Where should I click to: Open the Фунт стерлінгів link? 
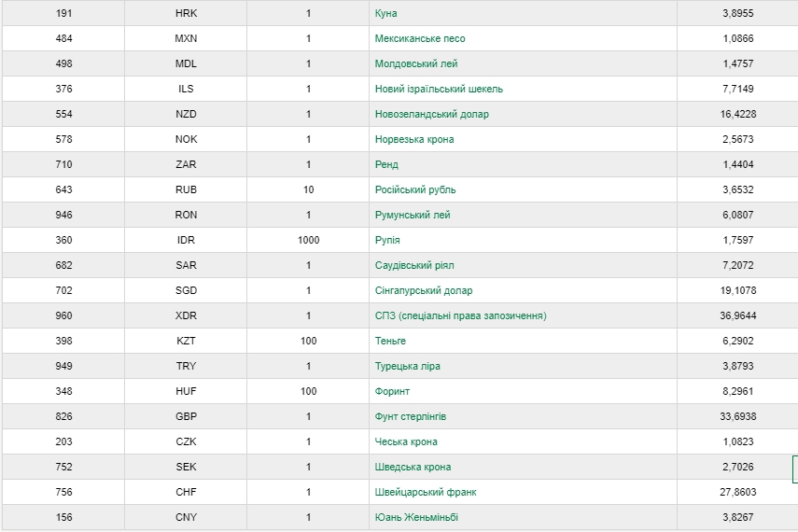[x=410, y=416]
